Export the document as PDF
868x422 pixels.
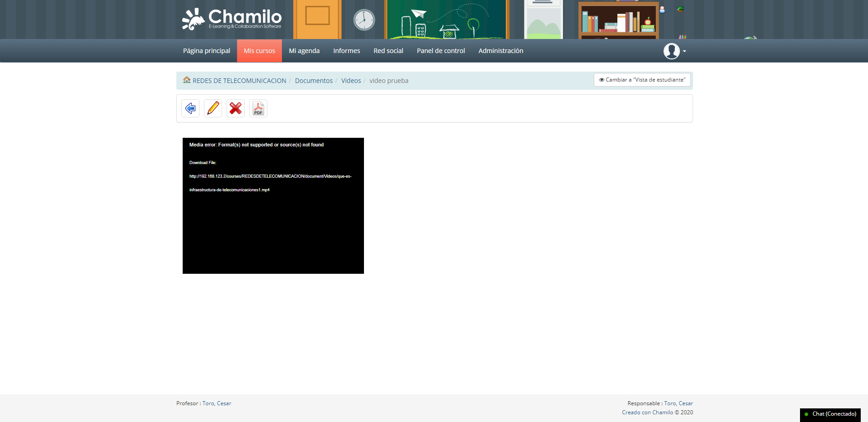coord(258,108)
